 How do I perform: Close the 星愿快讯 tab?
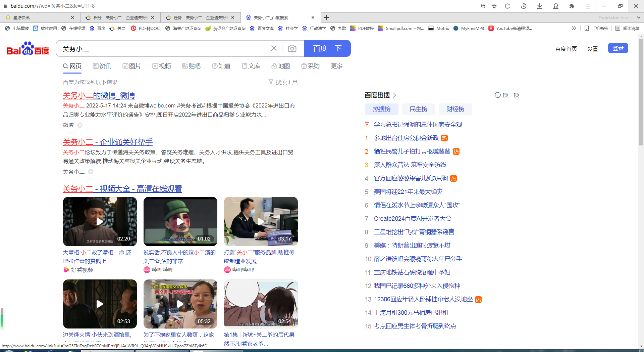(x=72, y=17)
